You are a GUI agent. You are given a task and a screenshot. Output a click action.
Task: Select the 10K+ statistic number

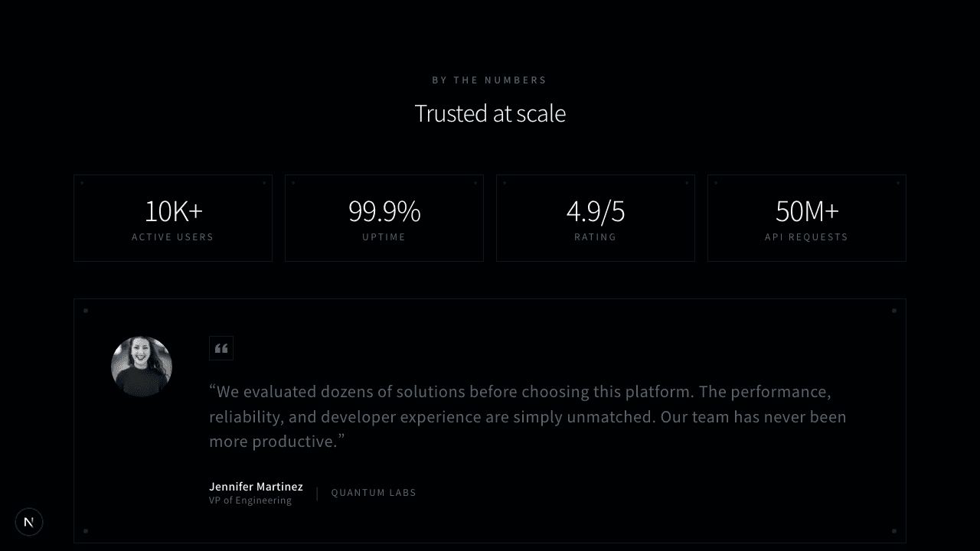pos(173,211)
